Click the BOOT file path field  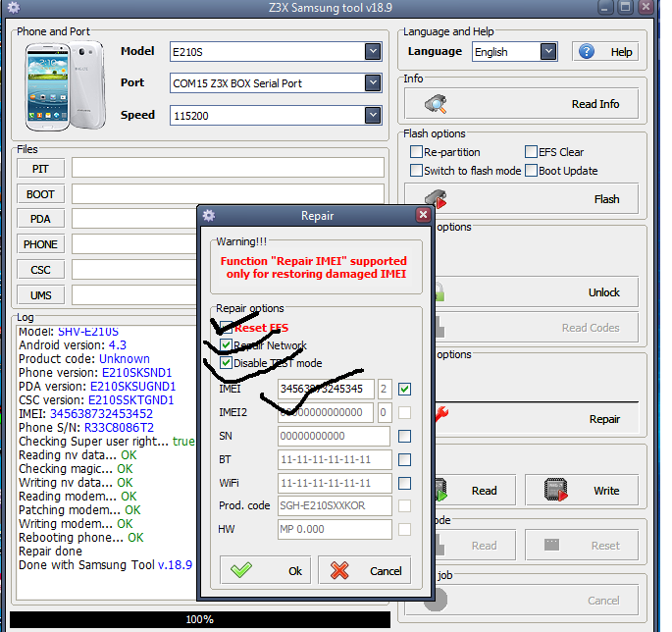pyautogui.click(x=228, y=193)
